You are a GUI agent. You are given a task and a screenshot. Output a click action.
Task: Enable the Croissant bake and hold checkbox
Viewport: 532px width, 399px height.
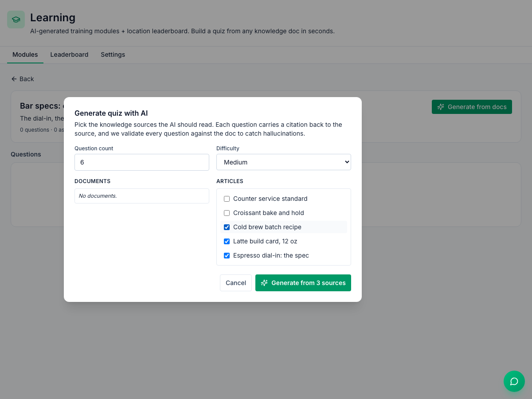pyautogui.click(x=227, y=213)
